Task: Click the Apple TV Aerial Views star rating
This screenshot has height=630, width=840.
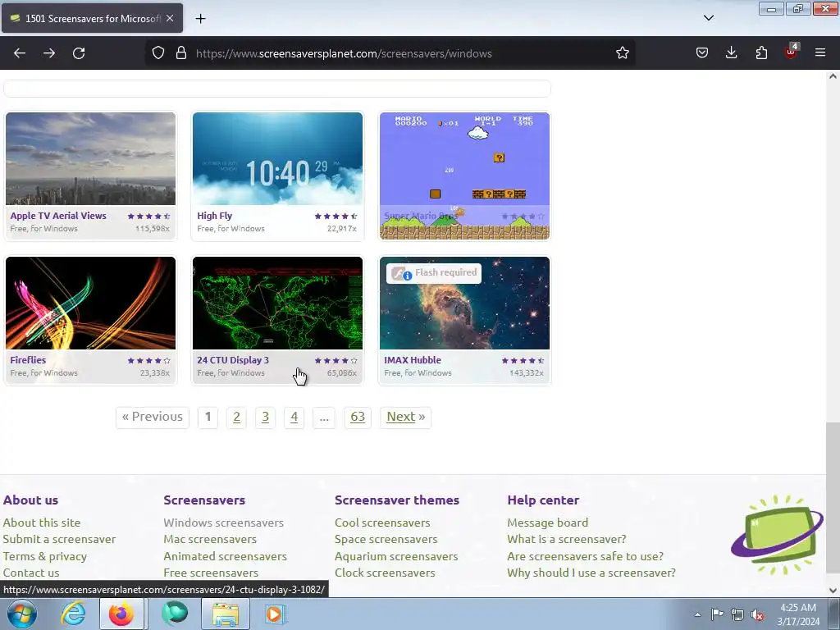Action: pyautogui.click(x=149, y=217)
